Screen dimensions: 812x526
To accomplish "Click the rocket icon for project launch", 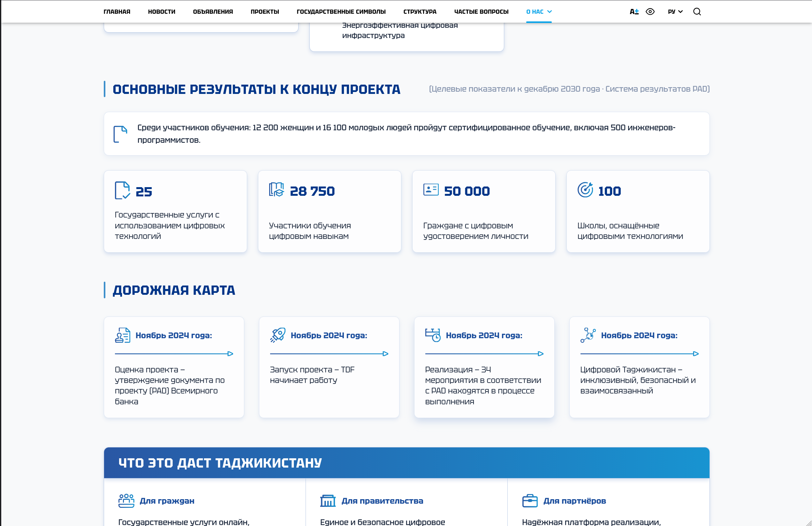I will (278, 335).
